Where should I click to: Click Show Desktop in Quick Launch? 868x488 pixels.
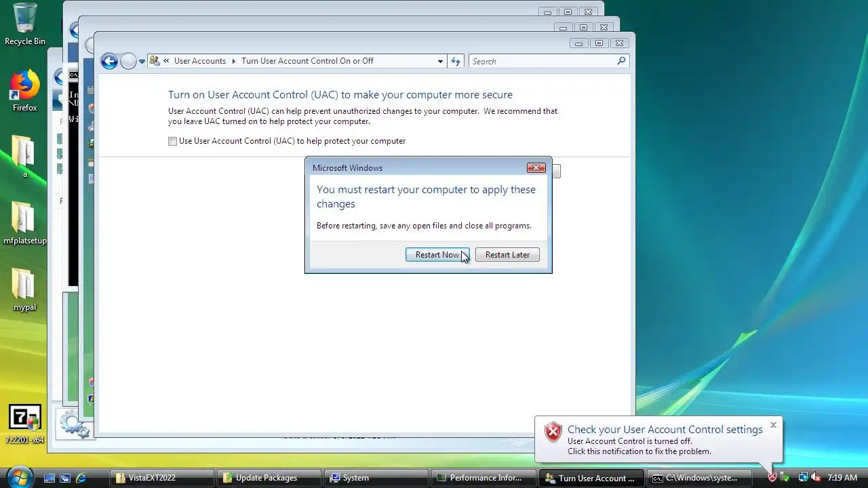[50, 478]
